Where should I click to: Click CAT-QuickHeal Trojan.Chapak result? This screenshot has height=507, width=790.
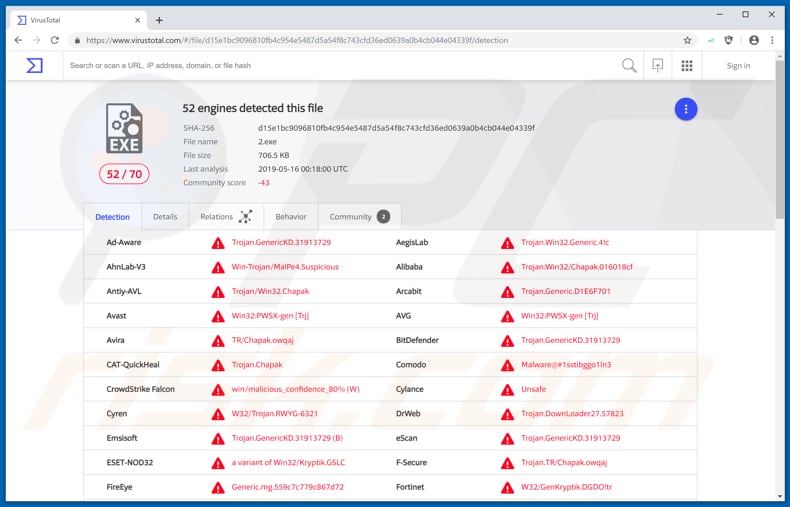[x=257, y=365]
